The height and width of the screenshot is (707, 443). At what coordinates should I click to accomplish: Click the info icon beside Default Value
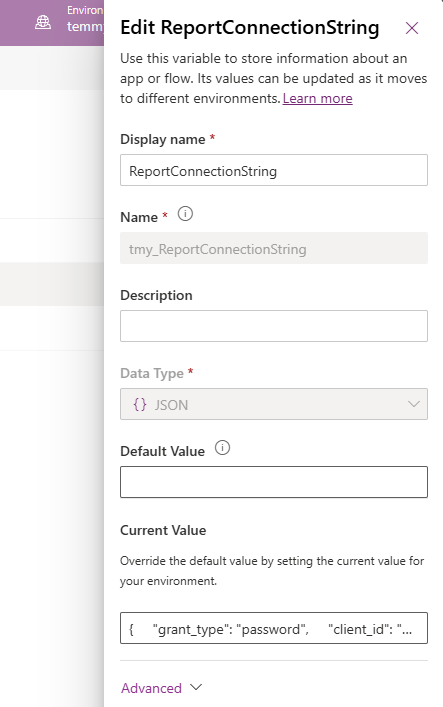tap(222, 448)
